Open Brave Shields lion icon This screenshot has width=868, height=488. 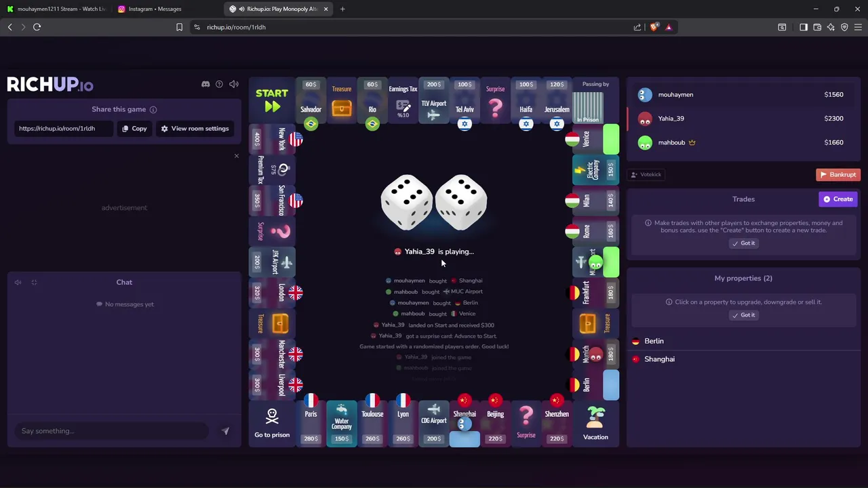coord(654,27)
